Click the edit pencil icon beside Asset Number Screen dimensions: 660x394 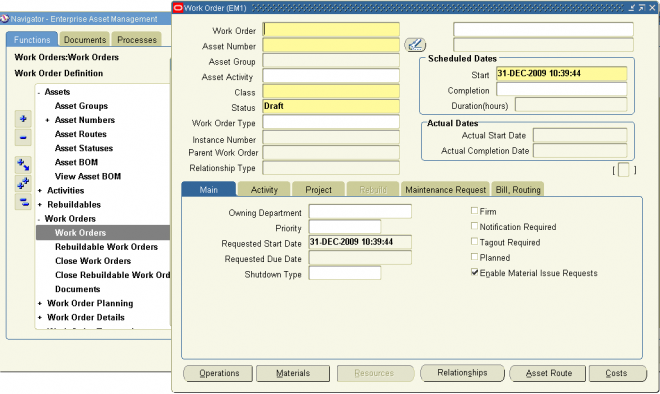(415, 45)
